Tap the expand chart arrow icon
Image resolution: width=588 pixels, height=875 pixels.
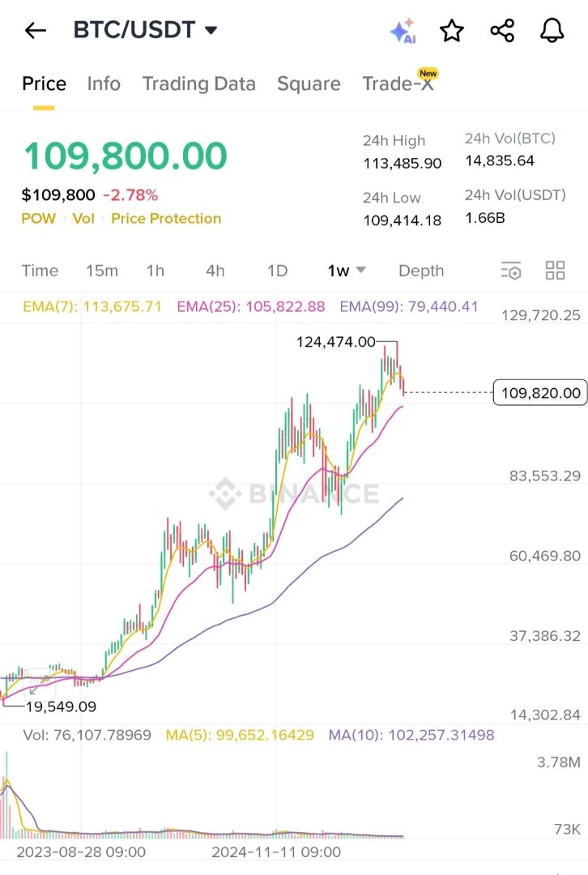(x=37, y=682)
